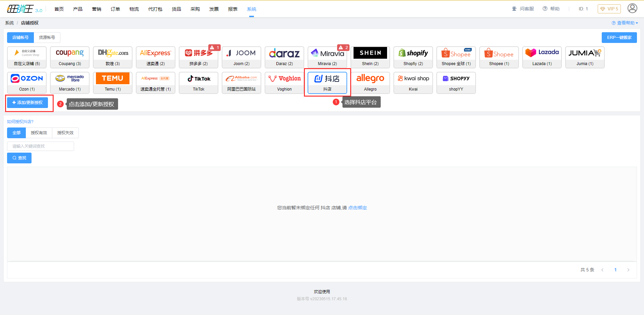Select the 拼多多 platform card
Viewport: 644px width, 315px height.
199,57
